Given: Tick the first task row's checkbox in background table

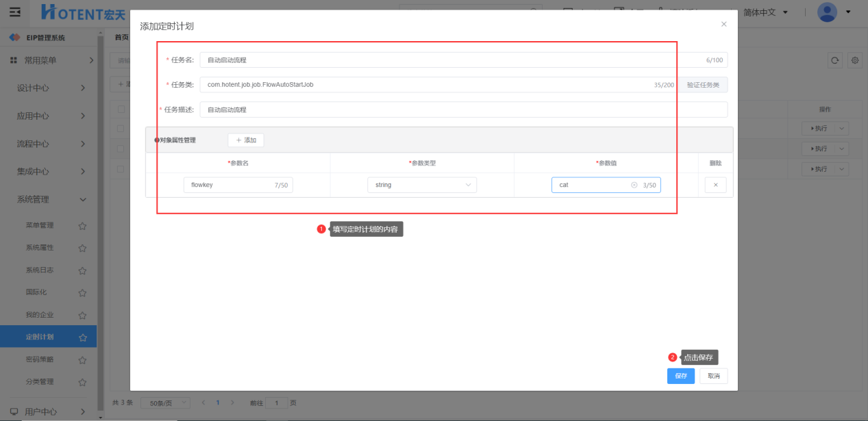Looking at the screenshot, I should [x=121, y=129].
